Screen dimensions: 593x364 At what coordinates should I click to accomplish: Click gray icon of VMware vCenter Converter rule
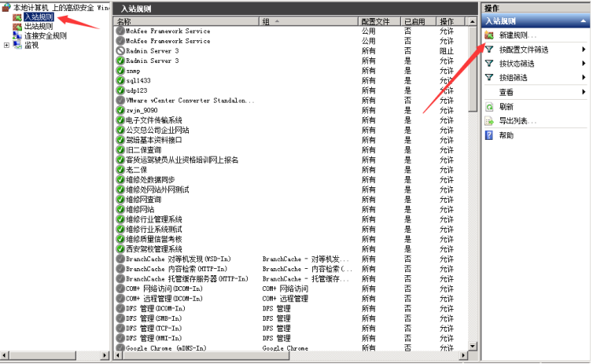click(120, 100)
